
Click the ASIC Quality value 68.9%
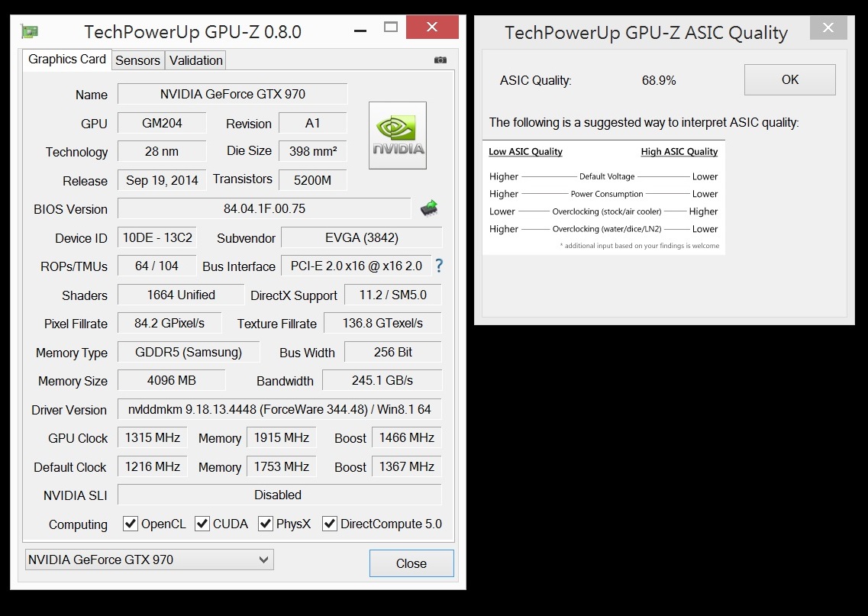(x=659, y=80)
